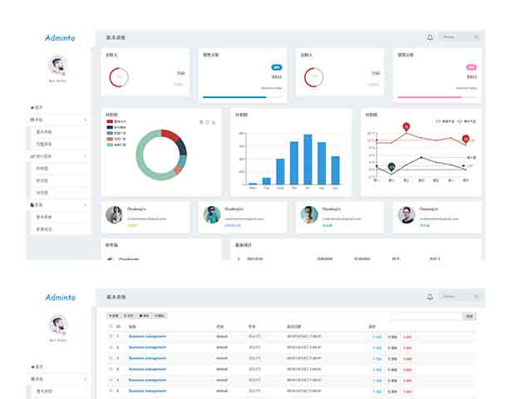Click the notification bell in the lower table page header
Image resolution: width=532 pixels, height=399 pixels.
(430, 297)
